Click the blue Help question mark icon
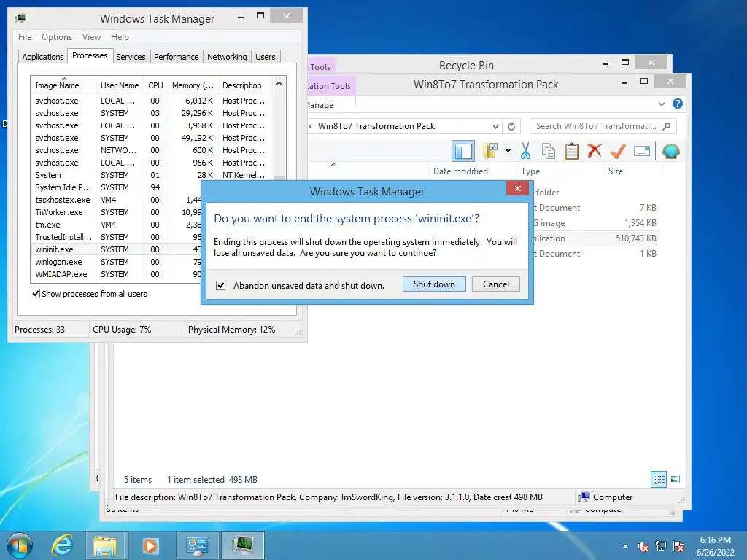This screenshot has height=560, width=747. pos(678,104)
